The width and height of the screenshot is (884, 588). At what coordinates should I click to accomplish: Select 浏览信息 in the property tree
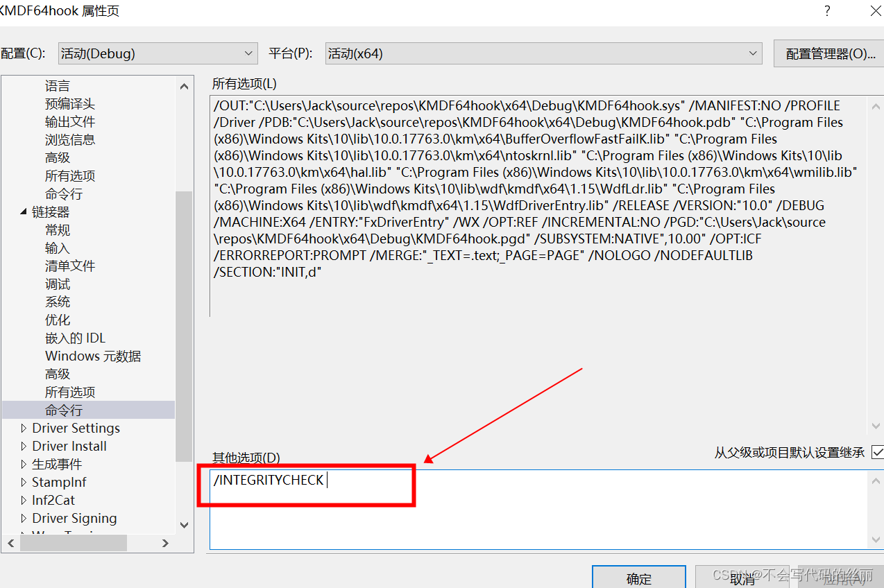[70, 140]
